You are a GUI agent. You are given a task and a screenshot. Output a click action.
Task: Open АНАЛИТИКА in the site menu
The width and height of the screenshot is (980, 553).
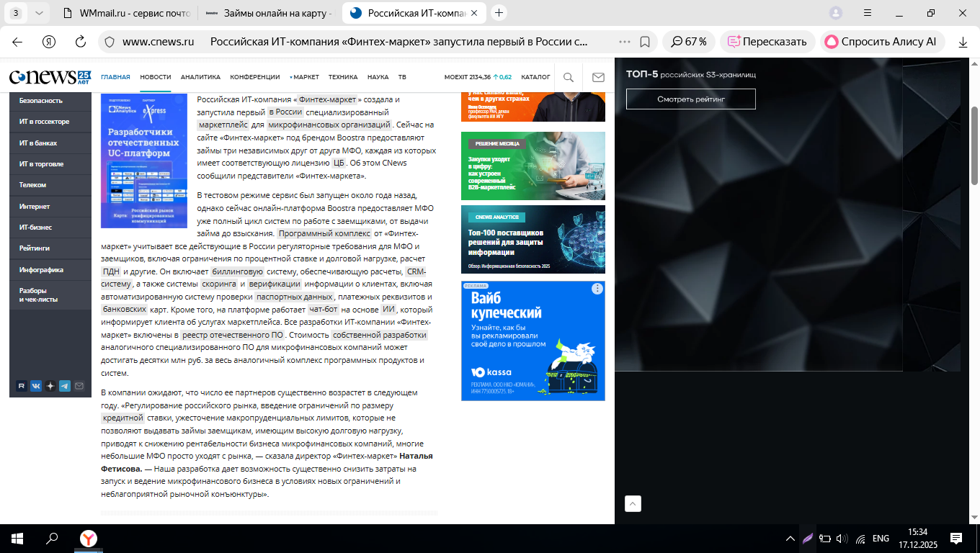[x=200, y=77]
